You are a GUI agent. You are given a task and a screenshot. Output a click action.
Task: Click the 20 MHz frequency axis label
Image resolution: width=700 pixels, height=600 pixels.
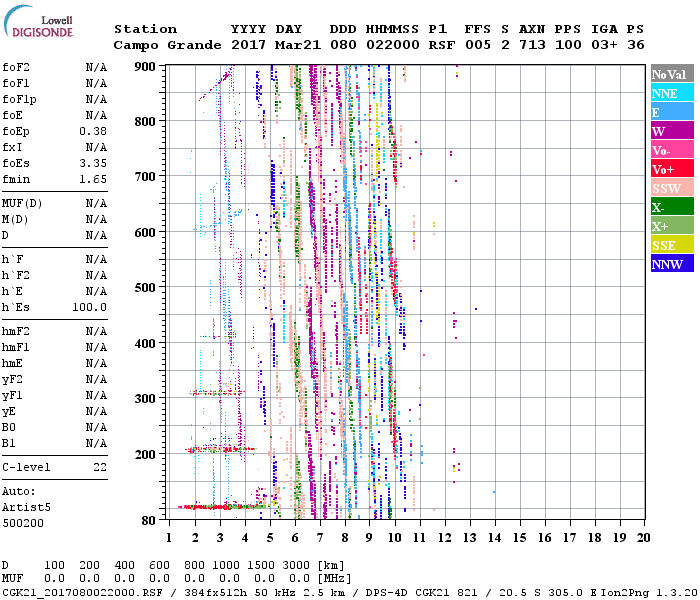(643, 538)
